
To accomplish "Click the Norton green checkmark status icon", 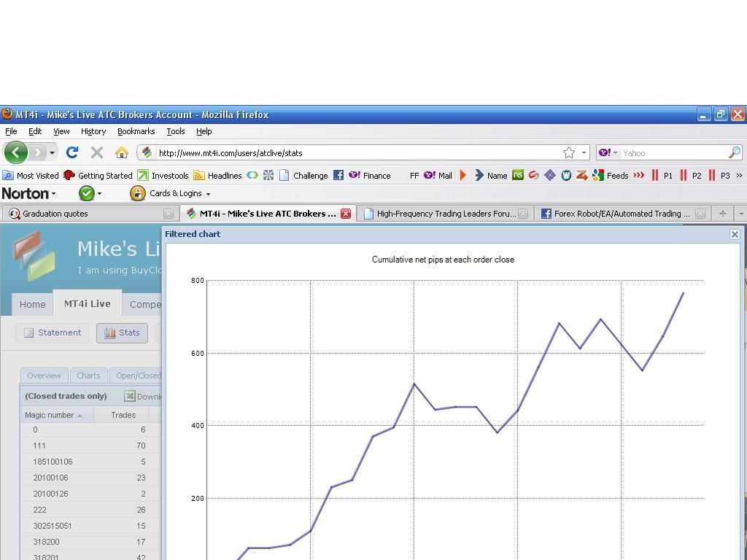I will 87,193.
